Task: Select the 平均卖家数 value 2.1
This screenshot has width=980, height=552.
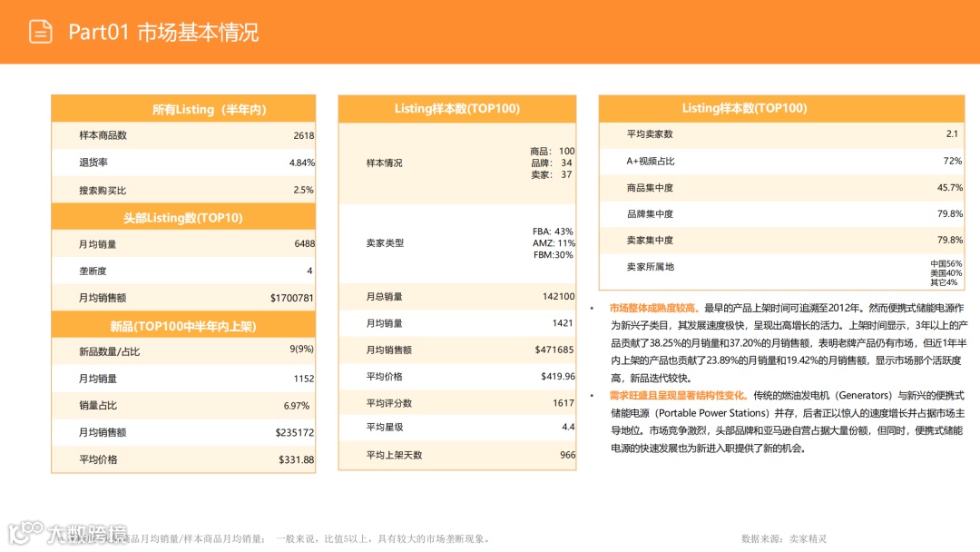Action: pyautogui.click(x=952, y=133)
